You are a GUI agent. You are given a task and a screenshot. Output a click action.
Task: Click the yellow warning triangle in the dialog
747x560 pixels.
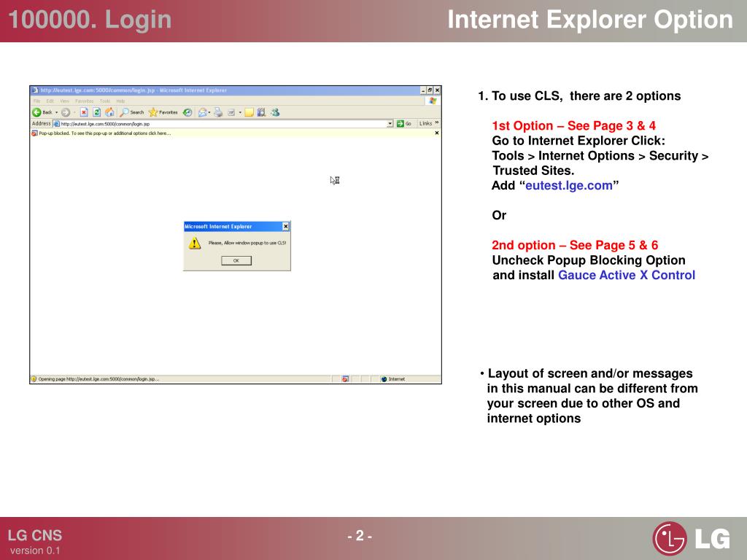pos(194,244)
